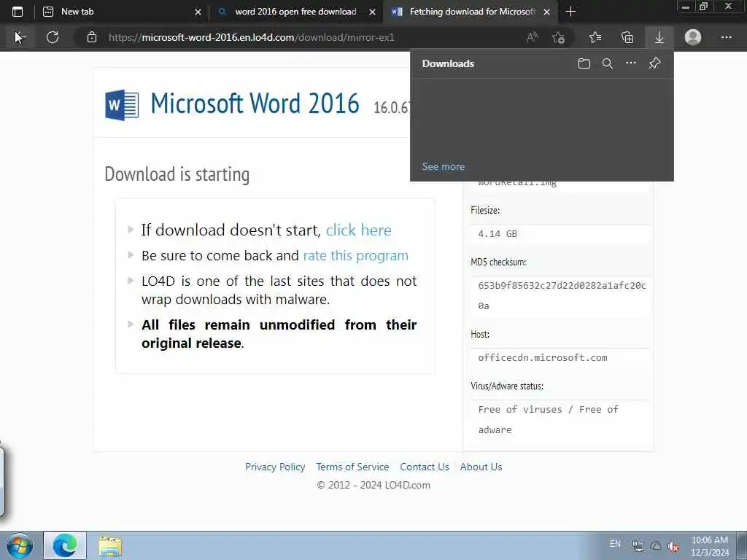Open downloads folder from Downloads panel
747x560 pixels.
pos(584,63)
